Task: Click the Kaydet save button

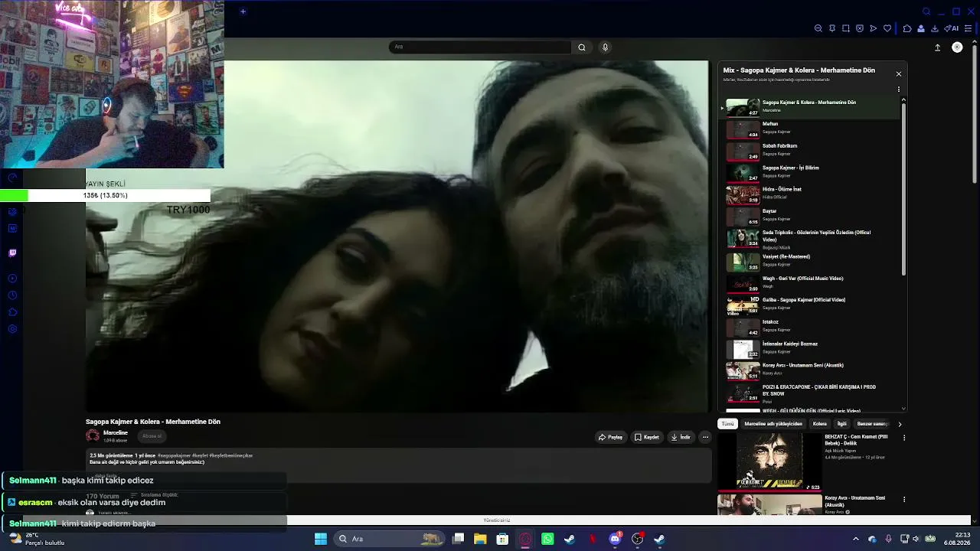Action: coord(646,437)
